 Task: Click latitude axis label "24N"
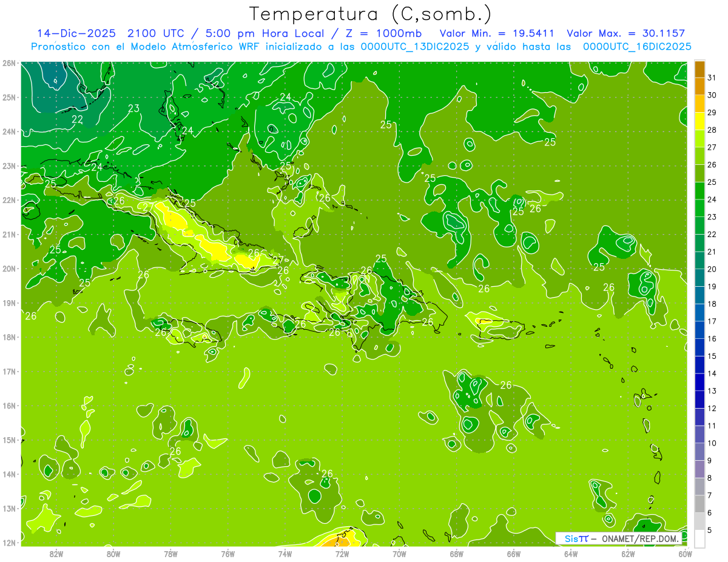[x=8, y=132]
